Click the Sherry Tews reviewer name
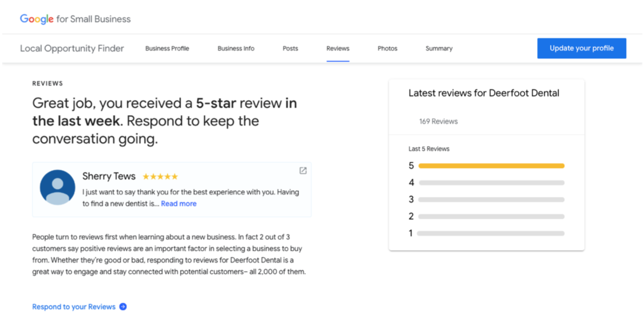Screen dimensions: 644x330 [x=109, y=176]
